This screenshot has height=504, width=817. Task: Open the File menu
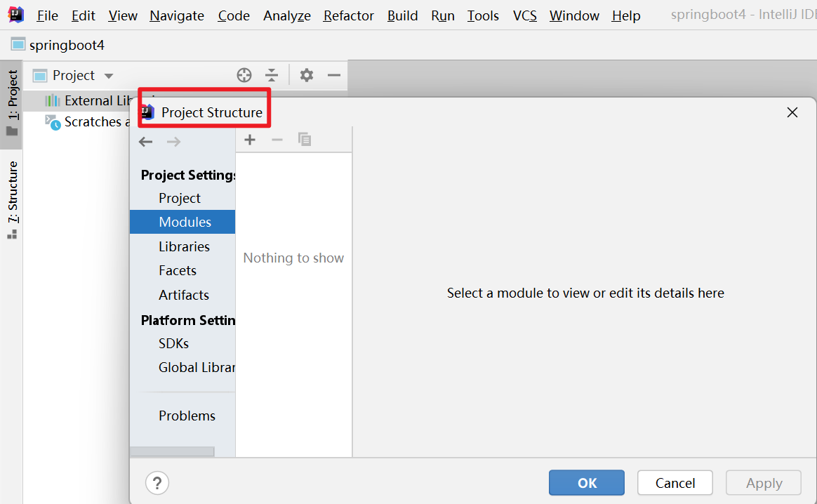[48, 15]
